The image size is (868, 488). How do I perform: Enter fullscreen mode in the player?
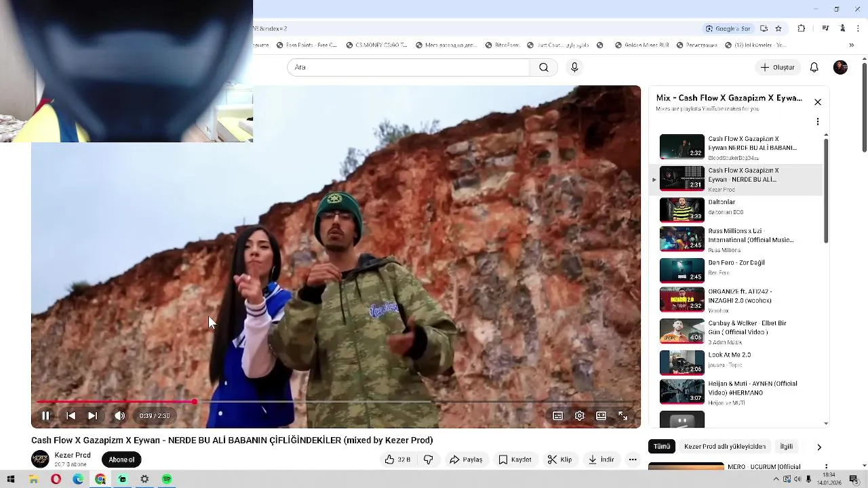point(623,415)
